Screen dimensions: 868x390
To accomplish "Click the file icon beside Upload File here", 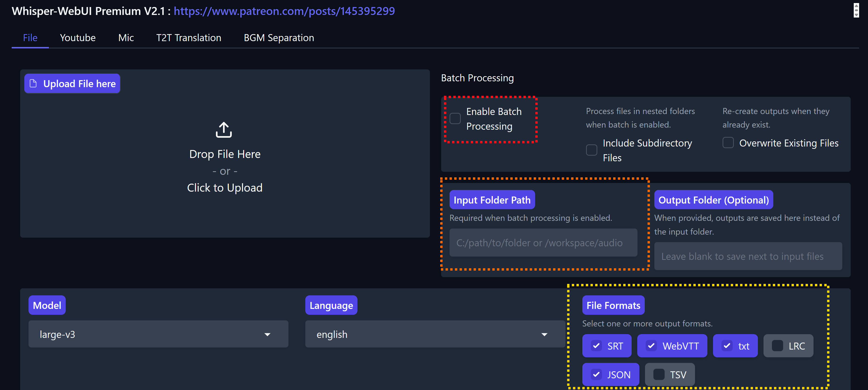I will point(33,83).
